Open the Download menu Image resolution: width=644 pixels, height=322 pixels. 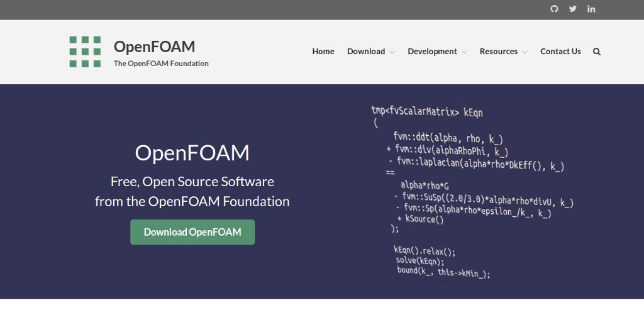(x=366, y=52)
